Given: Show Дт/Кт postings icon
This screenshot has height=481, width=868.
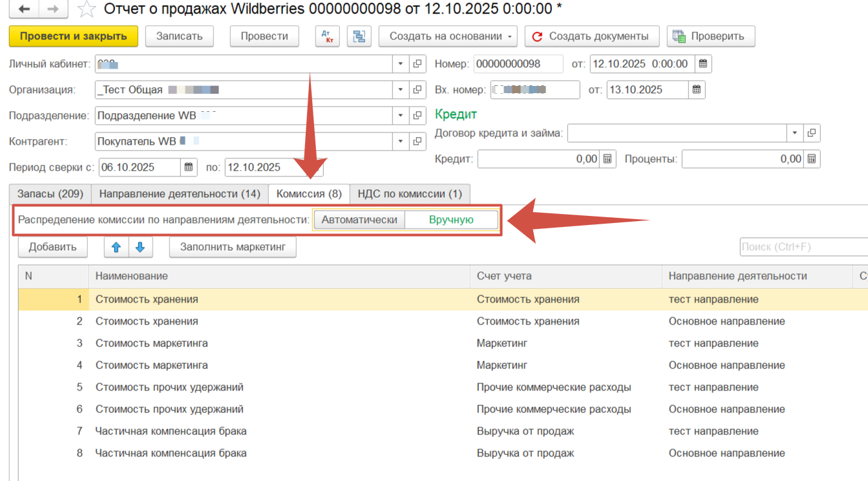Looking at the screenshot, I should pyautogui.click(x=327, y=36).
